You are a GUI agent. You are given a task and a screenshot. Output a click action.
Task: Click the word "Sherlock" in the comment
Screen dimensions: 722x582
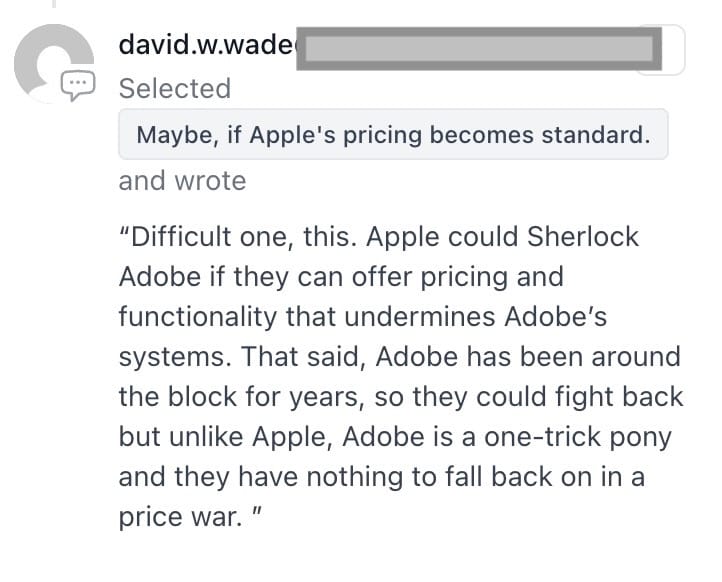tap(584, 239)
